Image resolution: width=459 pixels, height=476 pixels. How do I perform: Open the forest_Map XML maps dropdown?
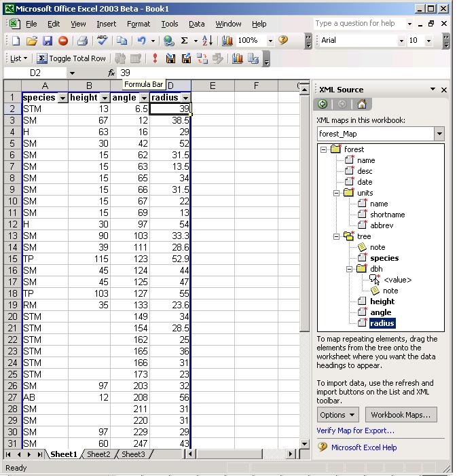(439, 134)
